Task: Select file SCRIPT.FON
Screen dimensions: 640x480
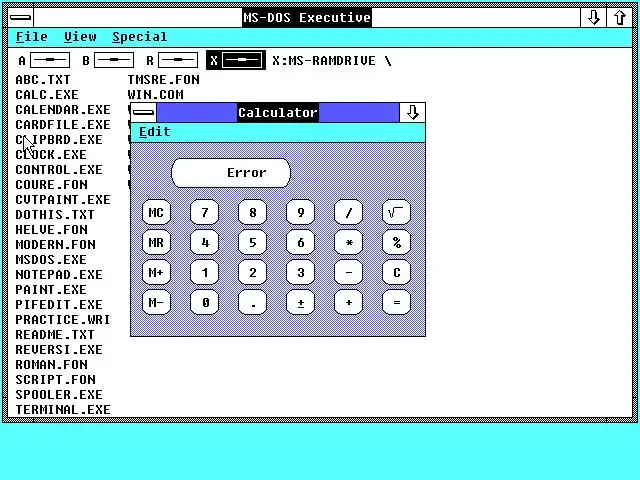Action: (56, 380)
